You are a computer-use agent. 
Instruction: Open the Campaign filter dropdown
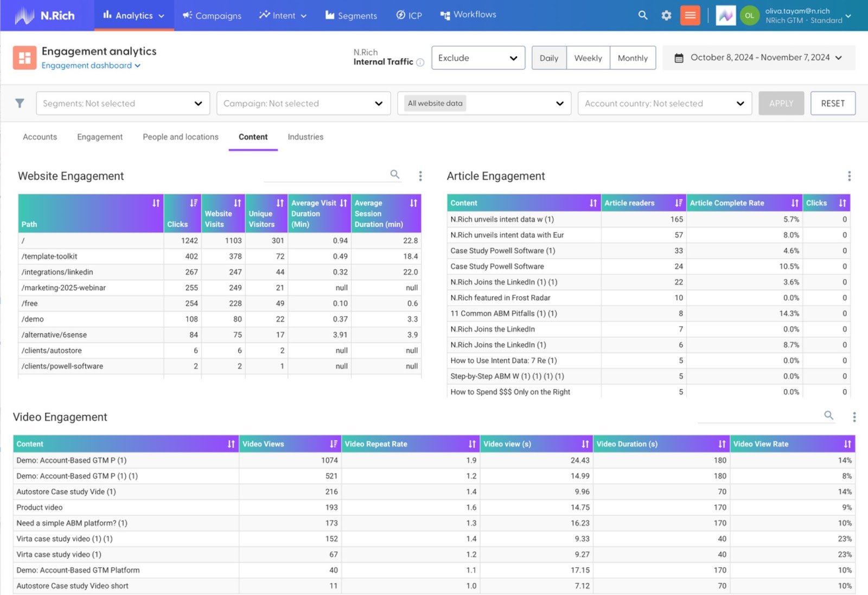(303, 103)
